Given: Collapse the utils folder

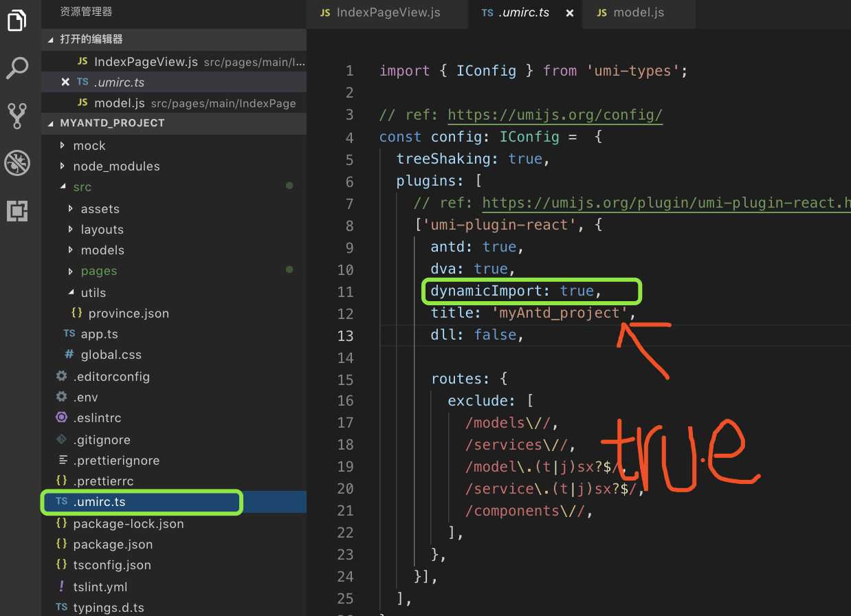Looking at the screenshot, I should tap(93, 293).
